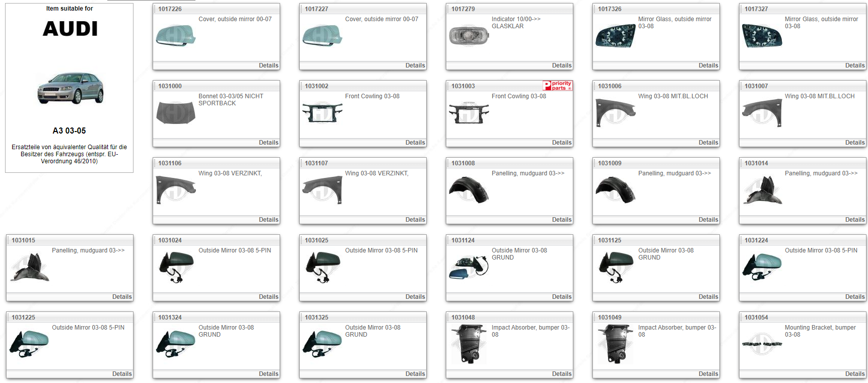Image resolution: width=868 pixels, height=383 pixels.
Task: Click the bonnet thumbnail for 1031000
Action: 175,112
